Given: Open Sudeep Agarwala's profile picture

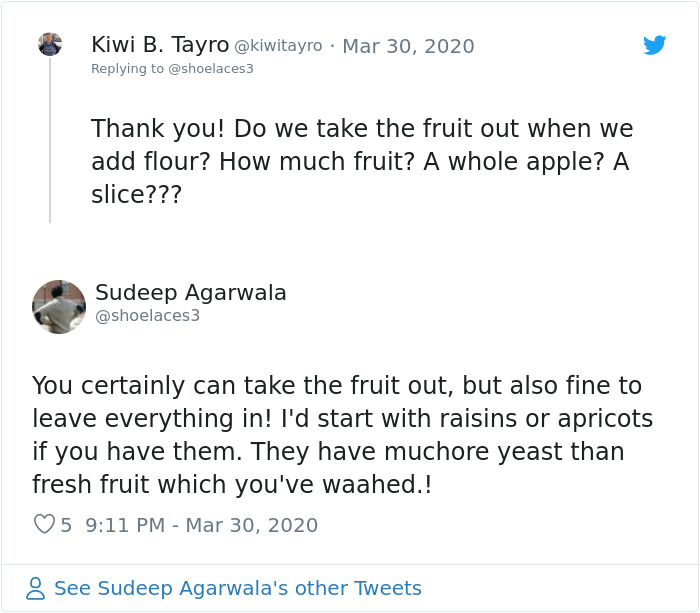Looking at the screenshot, I should [59, 306].
